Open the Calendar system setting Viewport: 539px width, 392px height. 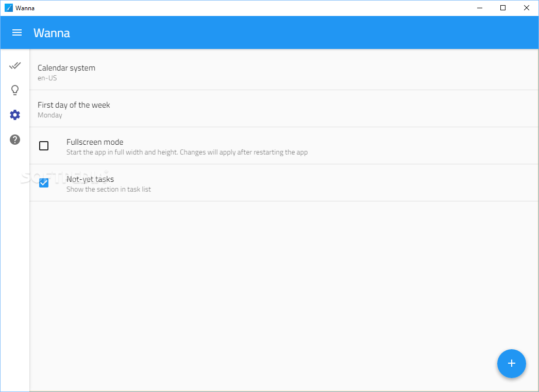[283, 72]
